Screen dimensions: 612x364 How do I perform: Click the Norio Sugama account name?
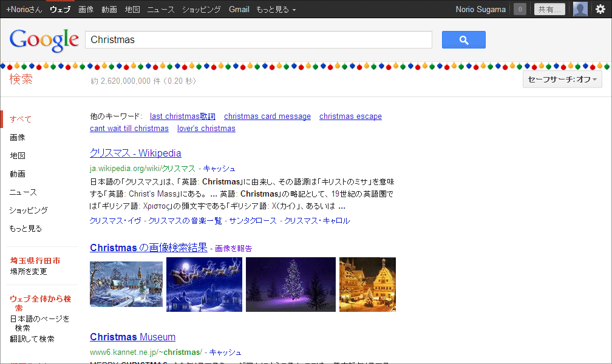[480, 9]
